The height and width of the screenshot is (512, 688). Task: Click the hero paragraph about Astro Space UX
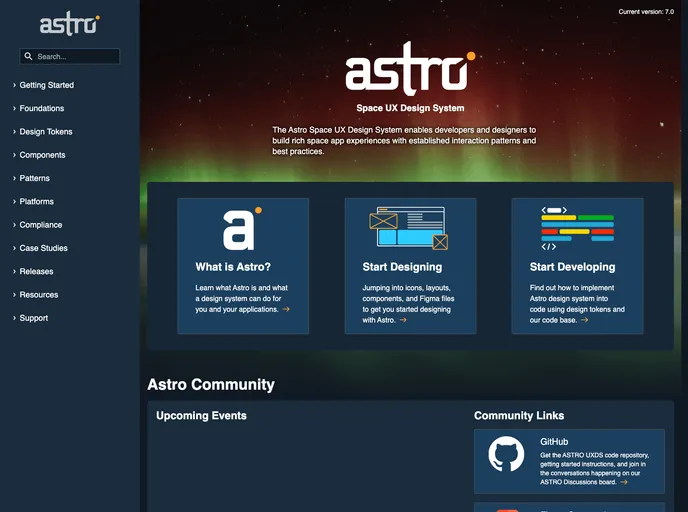[x=404, y=141]
